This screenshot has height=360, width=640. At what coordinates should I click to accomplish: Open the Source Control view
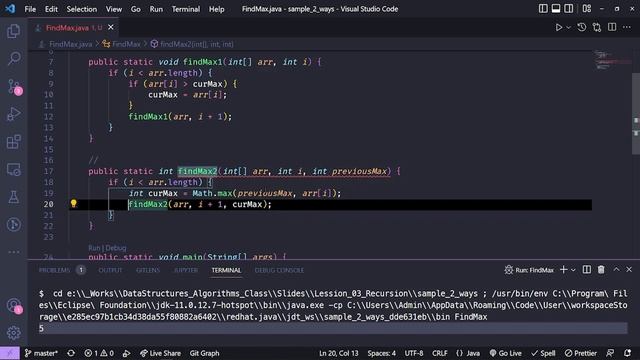pos(13,87)
